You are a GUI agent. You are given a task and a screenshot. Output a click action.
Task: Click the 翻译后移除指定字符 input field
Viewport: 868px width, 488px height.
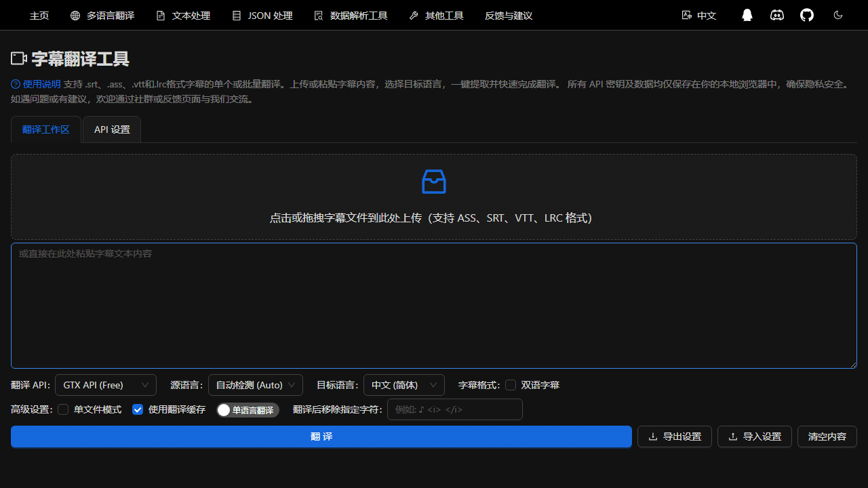[454, 409]
